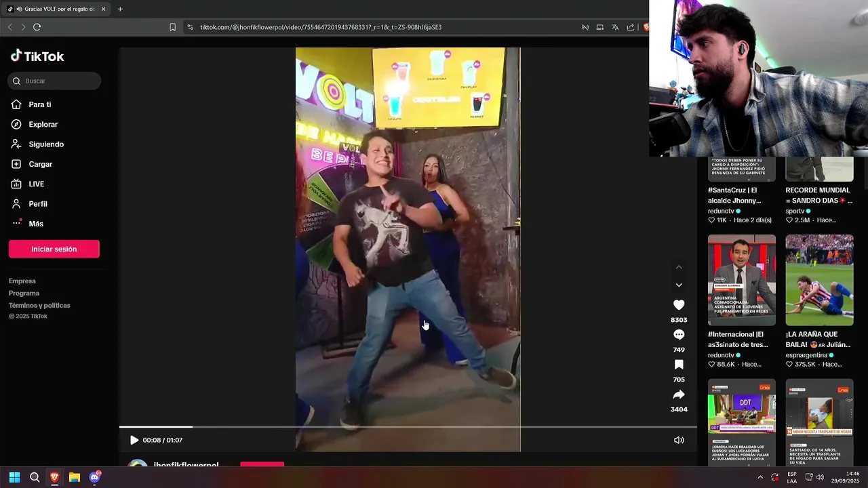Save the video with the bookmark icon

[x=679, y=365]
